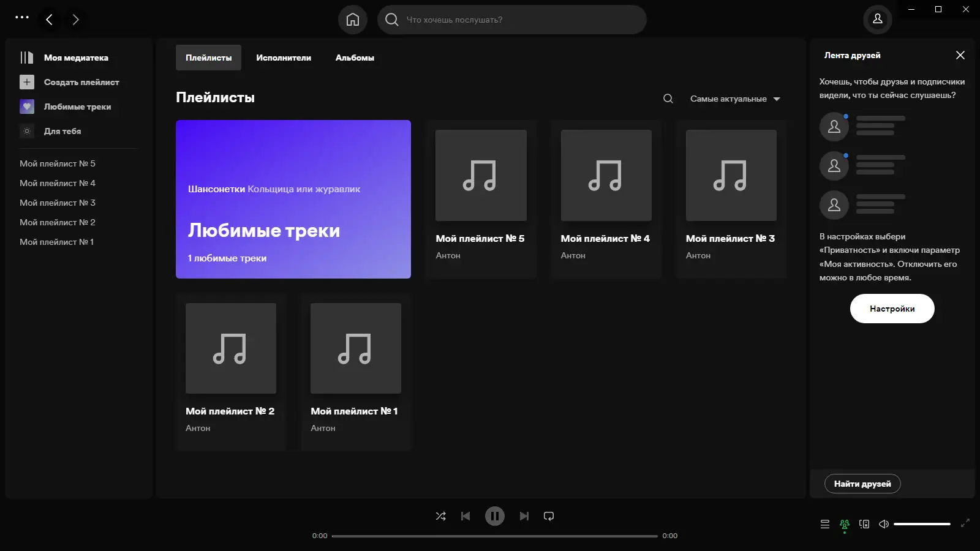This screenshot has height=551, width=980.
Task: Click the search magnifier in the top bar
Action: pos(391,20)
